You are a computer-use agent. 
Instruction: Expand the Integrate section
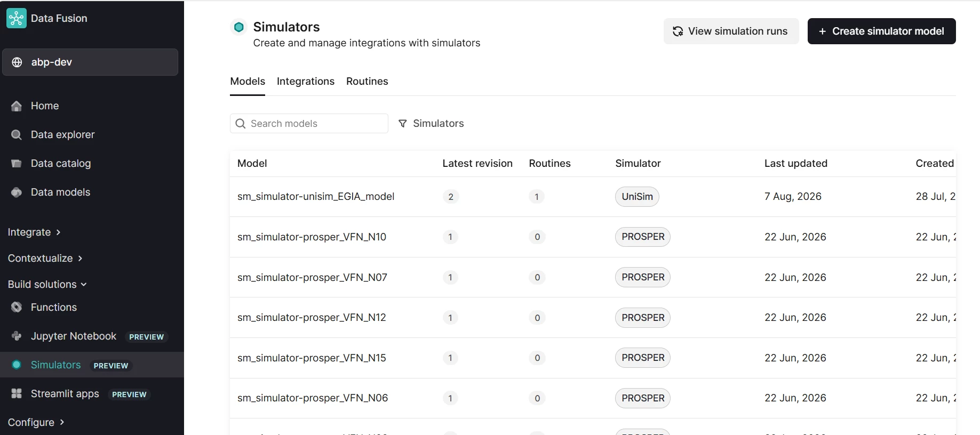(35, 232)
